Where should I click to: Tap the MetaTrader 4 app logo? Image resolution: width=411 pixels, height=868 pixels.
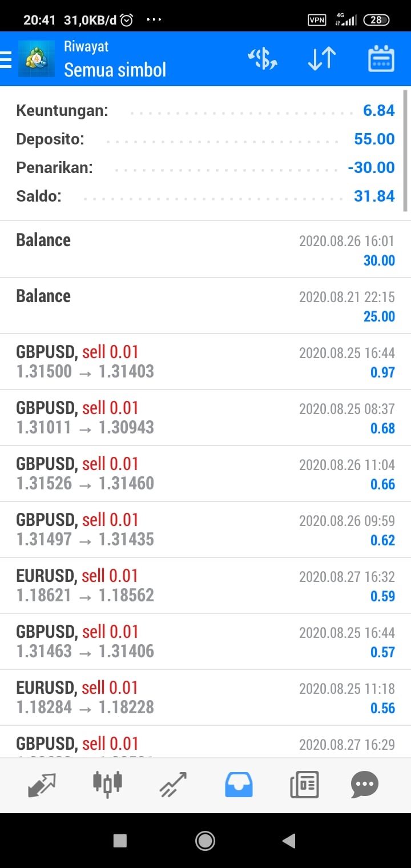[x=37, y=59]
